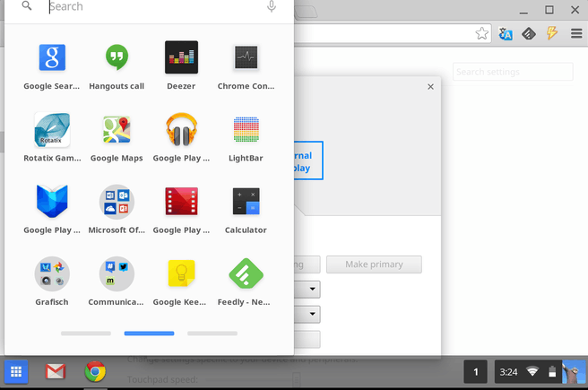Screen dimensions: 588x390
Task: Open the Rotatix Game app
Action: (52, 130)
